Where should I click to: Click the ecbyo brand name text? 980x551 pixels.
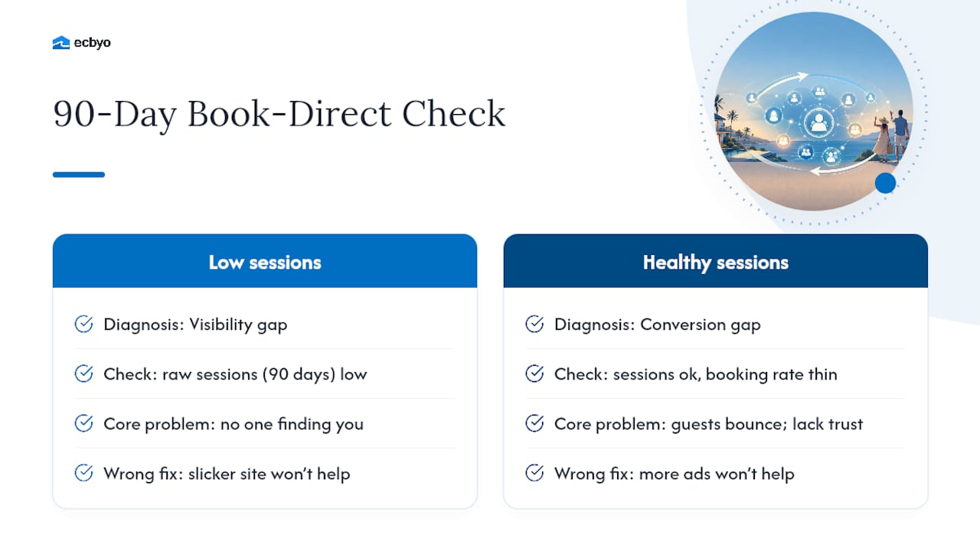coord(93,43)
